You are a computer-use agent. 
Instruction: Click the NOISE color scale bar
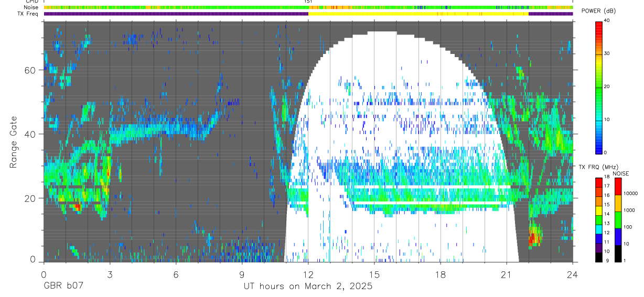617,220
